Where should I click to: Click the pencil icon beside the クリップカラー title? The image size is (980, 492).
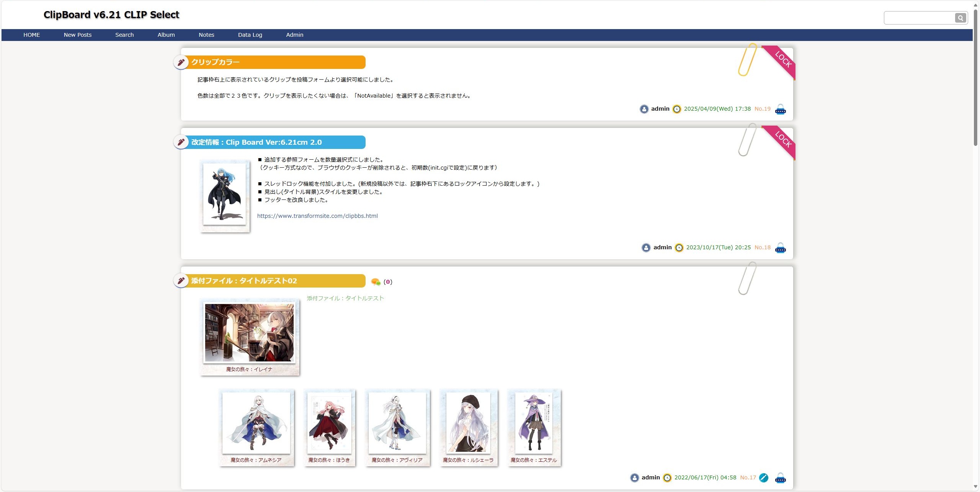point(181,62)
